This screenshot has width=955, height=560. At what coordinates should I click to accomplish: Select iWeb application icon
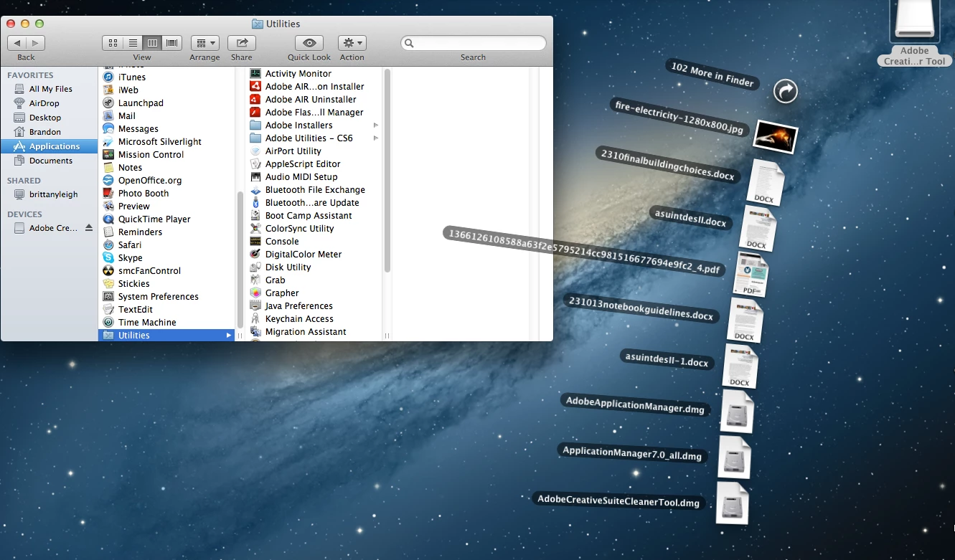click(x=108, y=90)
